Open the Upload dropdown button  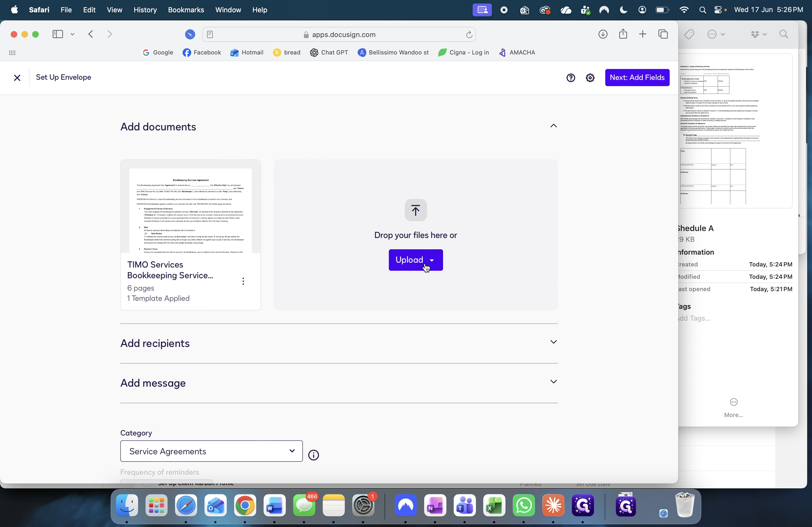[x=416, y=260]
